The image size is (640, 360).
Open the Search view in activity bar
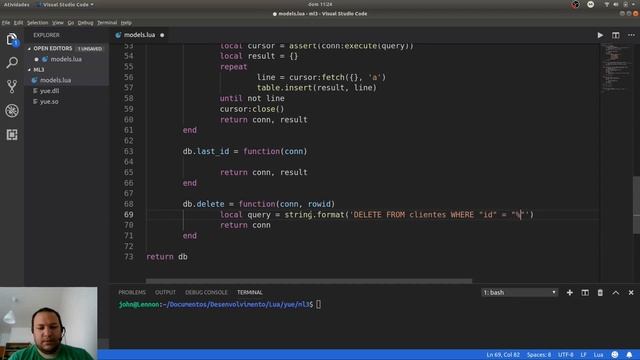(x=12, y=62)
